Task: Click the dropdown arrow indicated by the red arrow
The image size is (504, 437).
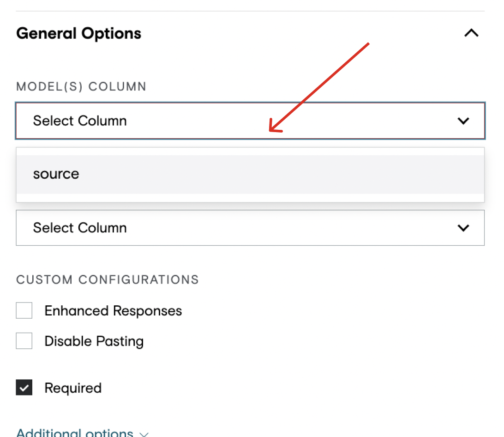Action: (463, 121)
